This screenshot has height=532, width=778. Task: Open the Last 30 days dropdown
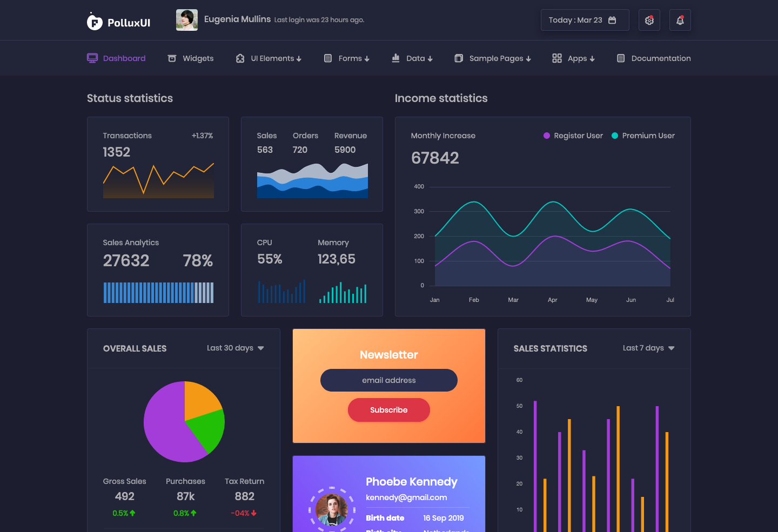pyautogui.click(x=236, y=348)
